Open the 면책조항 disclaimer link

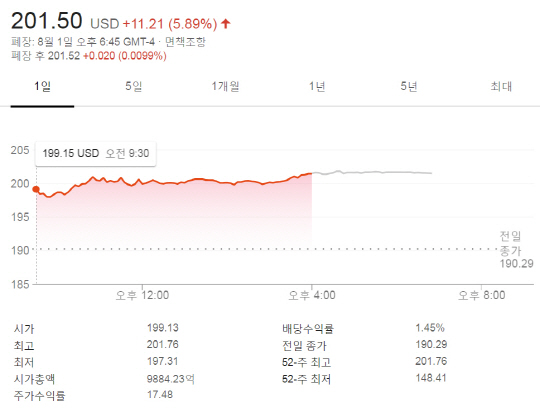click(185, 42)
